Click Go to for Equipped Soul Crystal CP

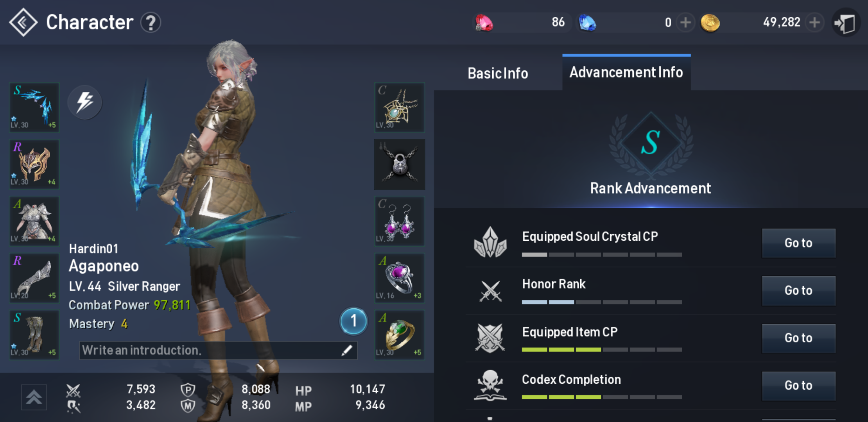click(798, 243)
